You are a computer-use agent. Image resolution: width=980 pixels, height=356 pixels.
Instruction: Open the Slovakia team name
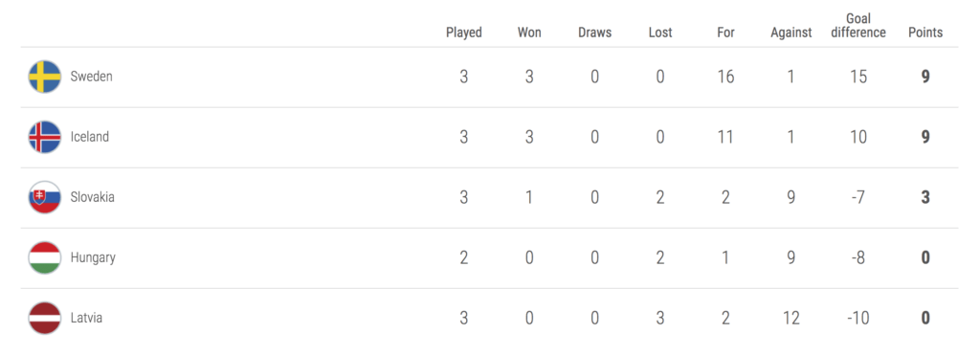click(93, 197)
